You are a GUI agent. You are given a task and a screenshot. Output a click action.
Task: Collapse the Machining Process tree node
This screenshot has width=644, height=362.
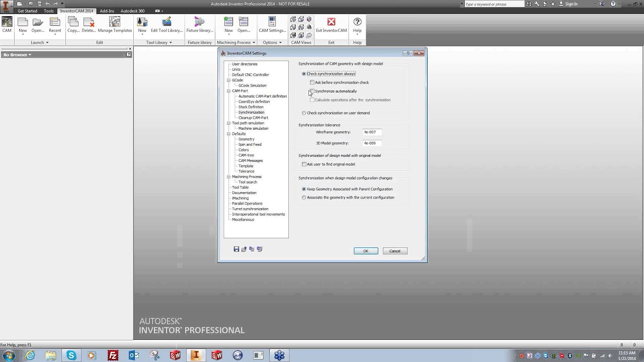(228, 177)
